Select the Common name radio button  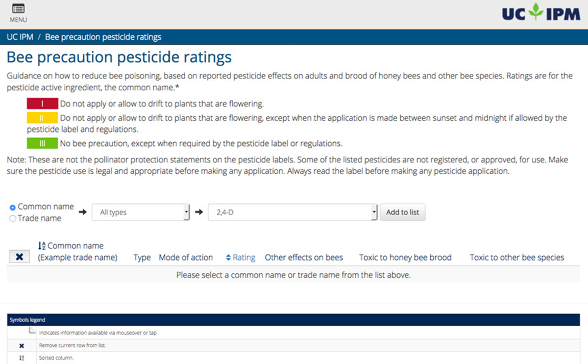(x=13, y=207)
